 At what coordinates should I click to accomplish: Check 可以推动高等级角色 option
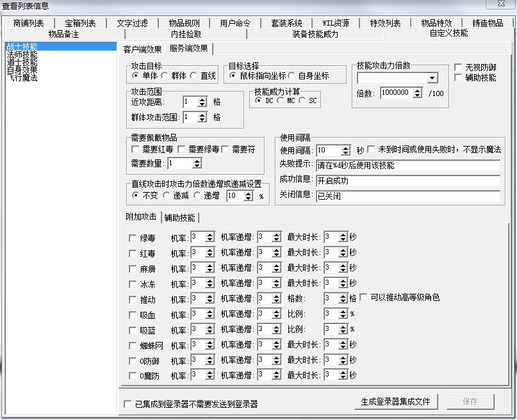tap(363, 298)
